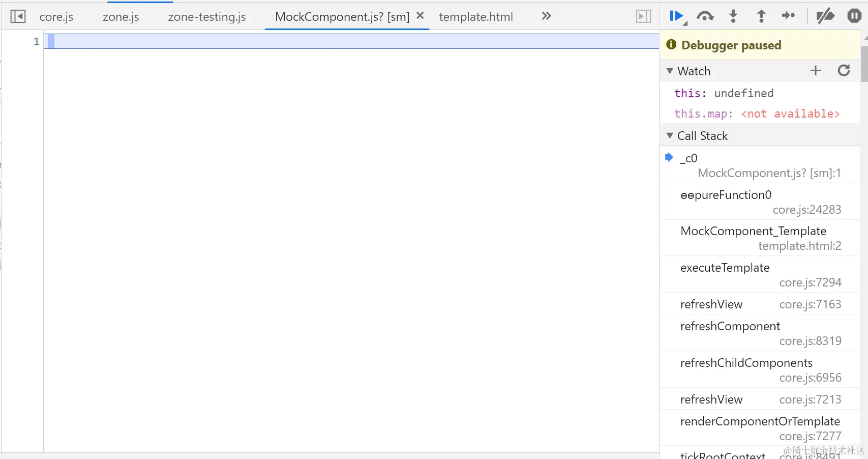Image resolution: width=868 pixels, height=459 pixels.
Task: Click the 'this.map' watch expression
Action: (757, 113)
